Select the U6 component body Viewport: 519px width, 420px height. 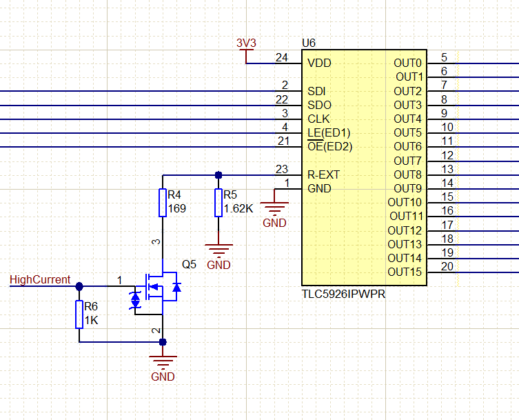coord(364,168)
